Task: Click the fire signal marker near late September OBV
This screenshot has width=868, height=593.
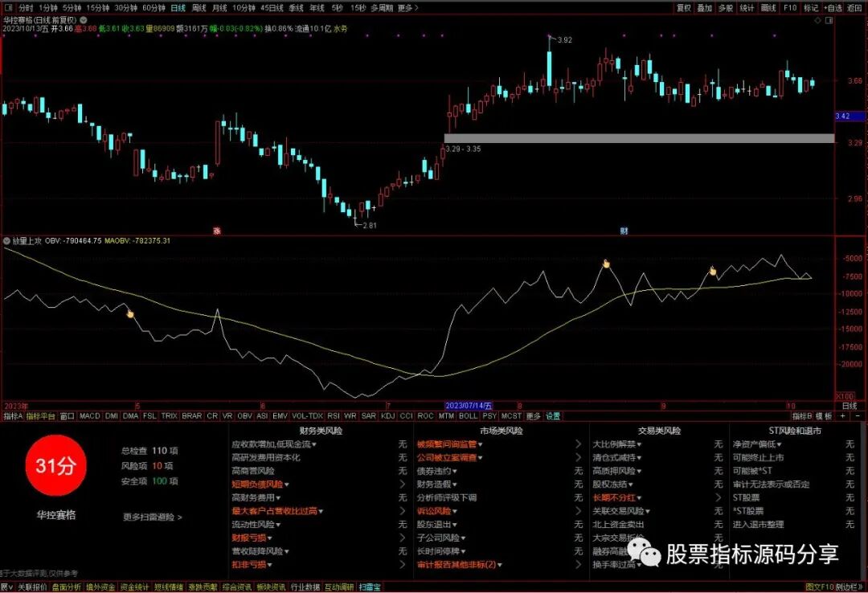Action: [x=713, y=271]
